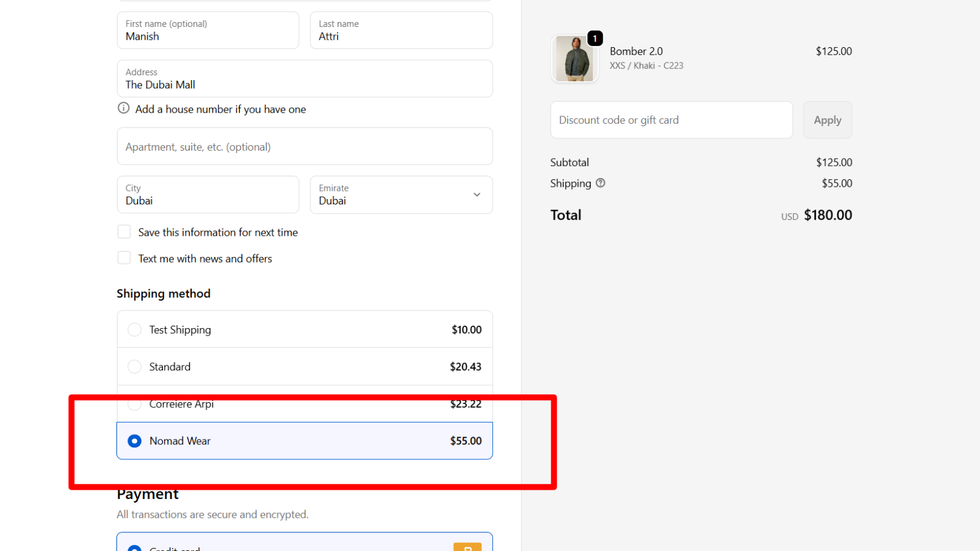Focus the Discount code or gift card field
Viewport: 980px width, 551px height.
point(671,120)
